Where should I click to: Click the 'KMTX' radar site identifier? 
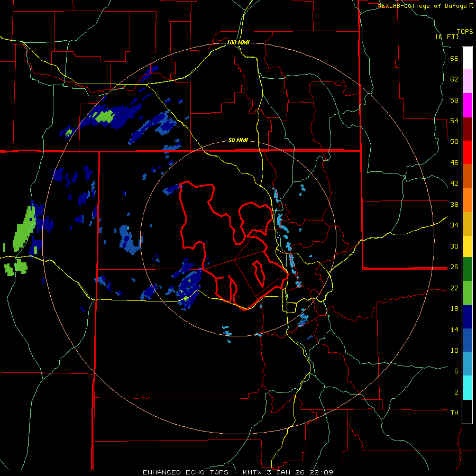pyautogui.click(x=252, y=472)
